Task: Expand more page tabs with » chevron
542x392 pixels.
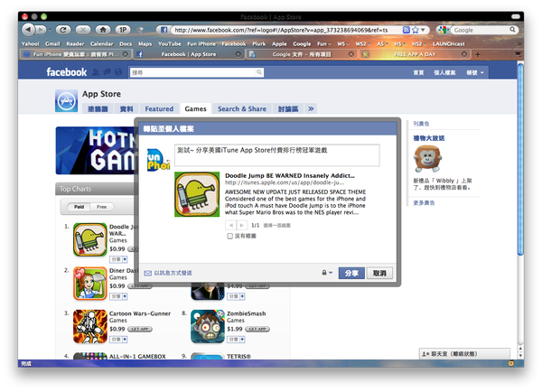Action: [311, 109]
